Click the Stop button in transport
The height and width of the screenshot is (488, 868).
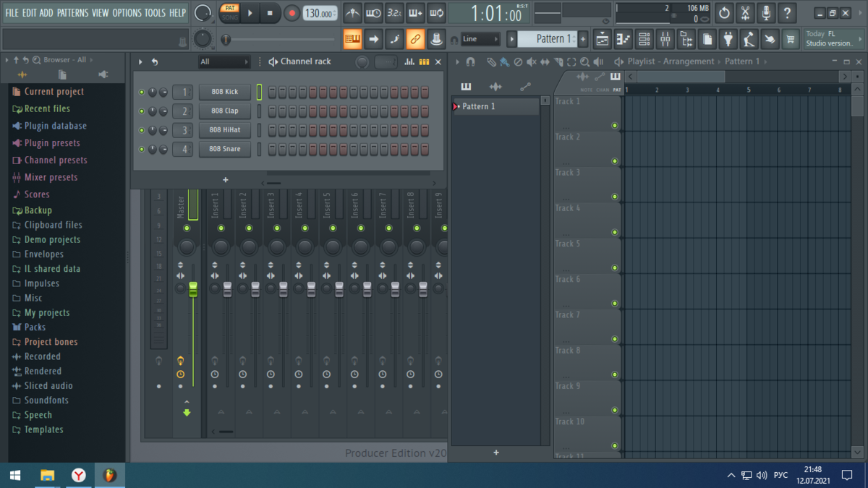(270, 13)
